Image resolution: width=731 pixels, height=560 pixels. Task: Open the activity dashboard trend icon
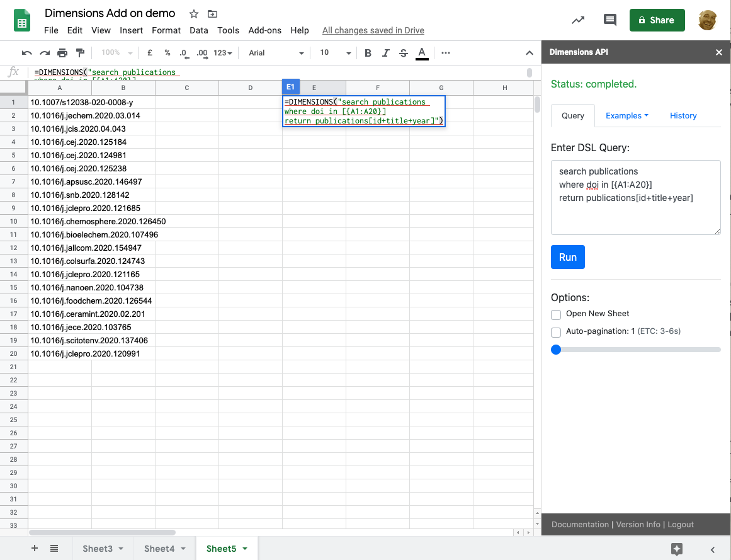[x=578, y=20]
